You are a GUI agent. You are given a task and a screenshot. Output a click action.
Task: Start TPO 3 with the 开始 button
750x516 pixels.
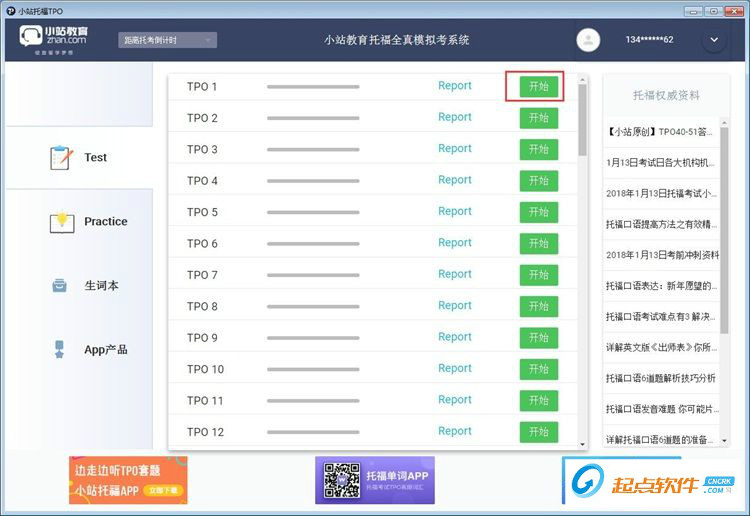[539, 149]
